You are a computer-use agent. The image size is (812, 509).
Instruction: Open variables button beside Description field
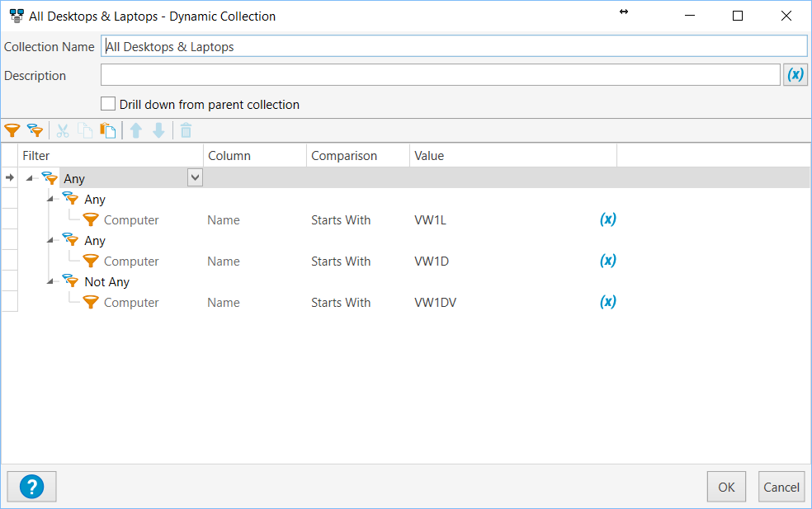(795, 75)
